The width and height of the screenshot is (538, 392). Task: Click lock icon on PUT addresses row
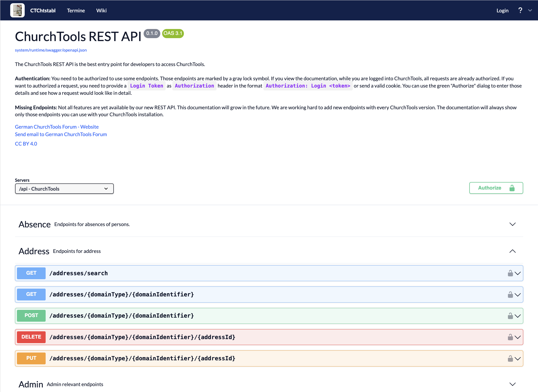click(x=510, y=359)
